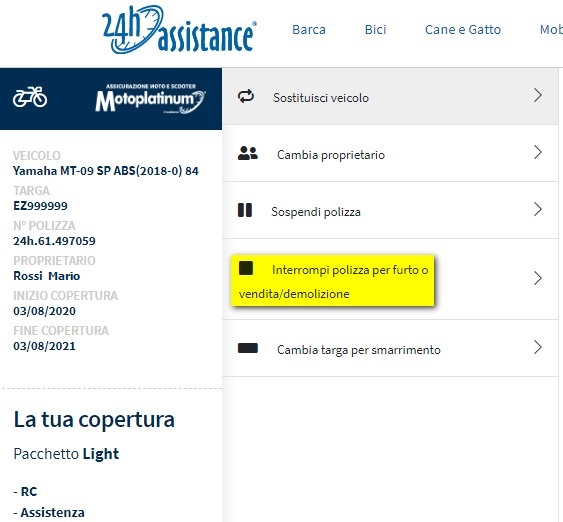Click the policy number 24h.61.497059
The image size is (563, 522).
click(x=54, y=241)
